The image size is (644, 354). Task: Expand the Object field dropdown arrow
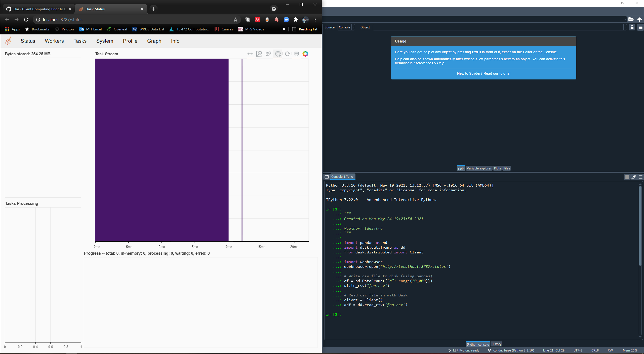tap(625, 27)
